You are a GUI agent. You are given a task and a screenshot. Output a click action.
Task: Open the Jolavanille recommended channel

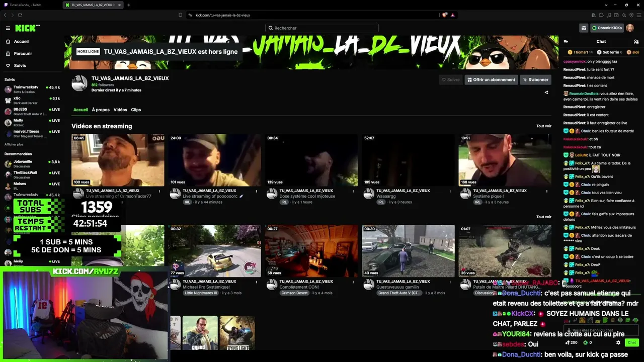(32, 163)
